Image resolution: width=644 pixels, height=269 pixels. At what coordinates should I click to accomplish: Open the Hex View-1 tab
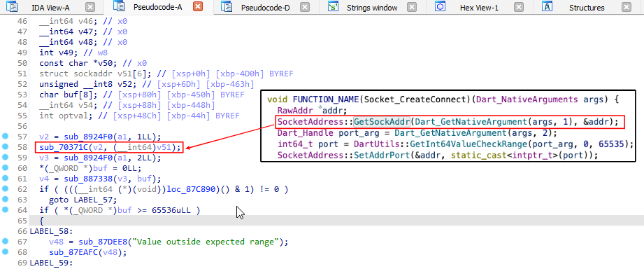pos(479,8)
